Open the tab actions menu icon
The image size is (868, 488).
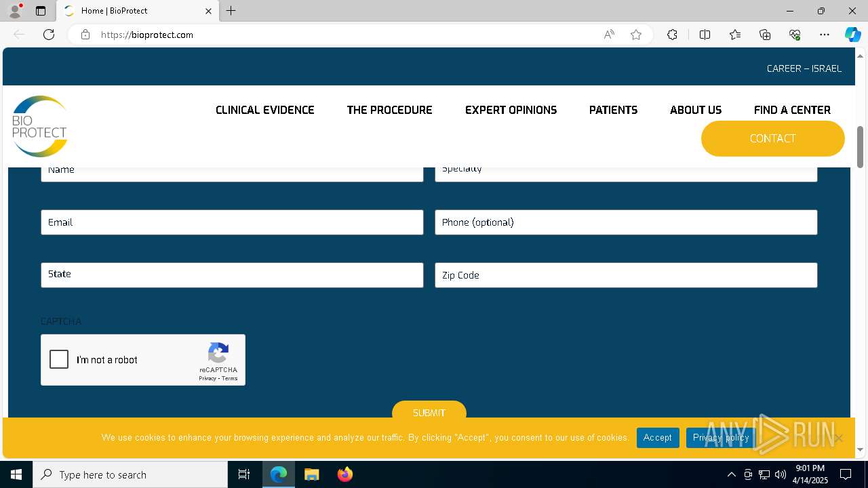[x=41, y=11]
